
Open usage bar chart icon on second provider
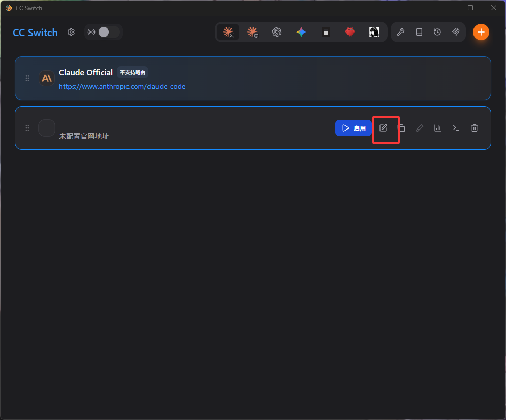[x=437, y=128]
